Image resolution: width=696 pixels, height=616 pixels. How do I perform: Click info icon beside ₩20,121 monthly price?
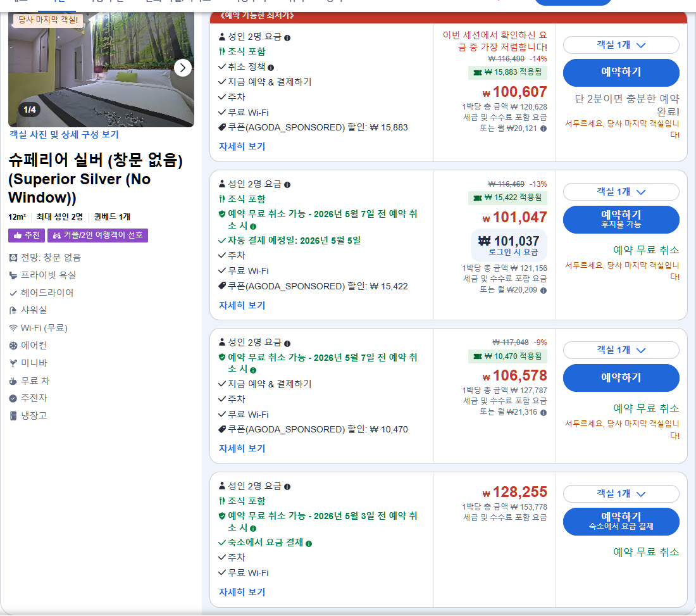pyautogui.click(x=544, y=129)
